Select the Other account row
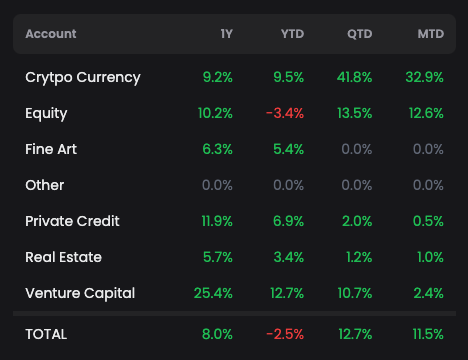The width and height of the screenshot is (468, 360). coord(234,185)
